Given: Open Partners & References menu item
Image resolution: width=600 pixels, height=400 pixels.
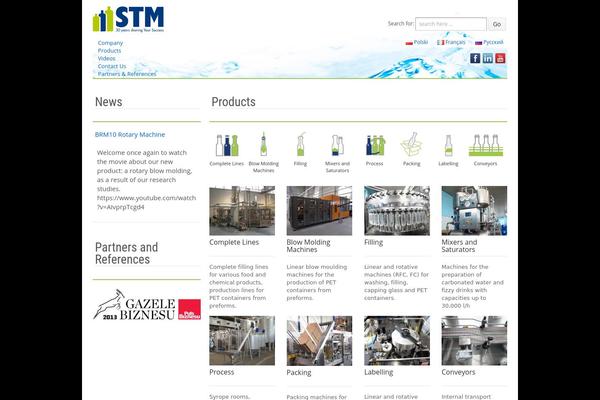Looking at the screenshot, I should tap(127, 73).
